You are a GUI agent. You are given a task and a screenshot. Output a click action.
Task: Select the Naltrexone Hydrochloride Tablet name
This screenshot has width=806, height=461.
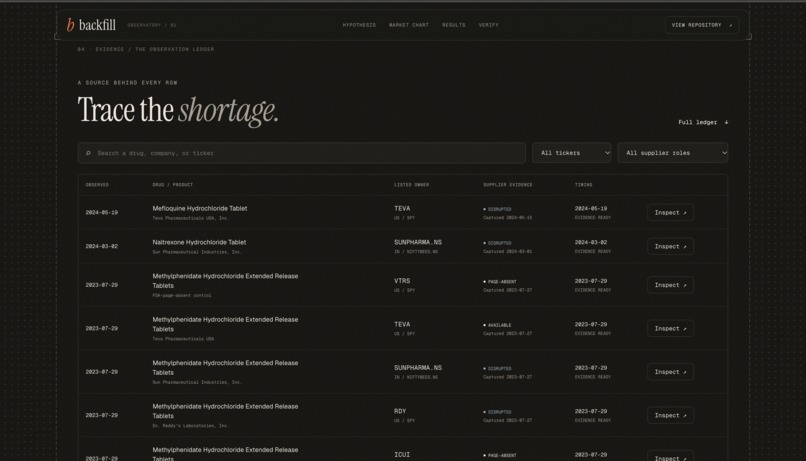[x=199, y=242]
